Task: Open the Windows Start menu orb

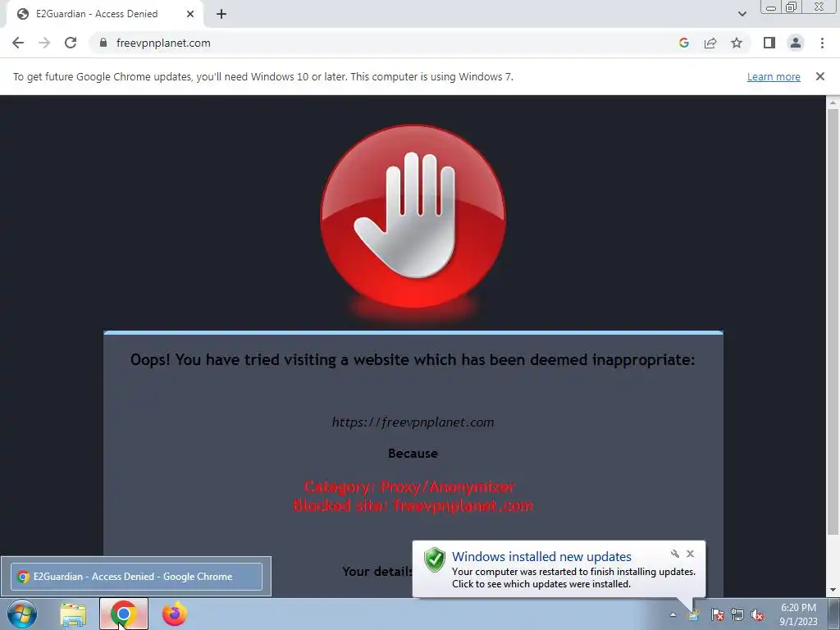Action: tap(22, 614)
